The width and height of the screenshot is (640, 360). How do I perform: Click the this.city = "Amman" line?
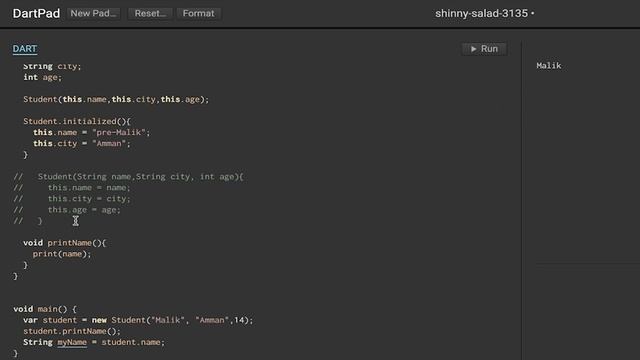[x=82, y=143]
